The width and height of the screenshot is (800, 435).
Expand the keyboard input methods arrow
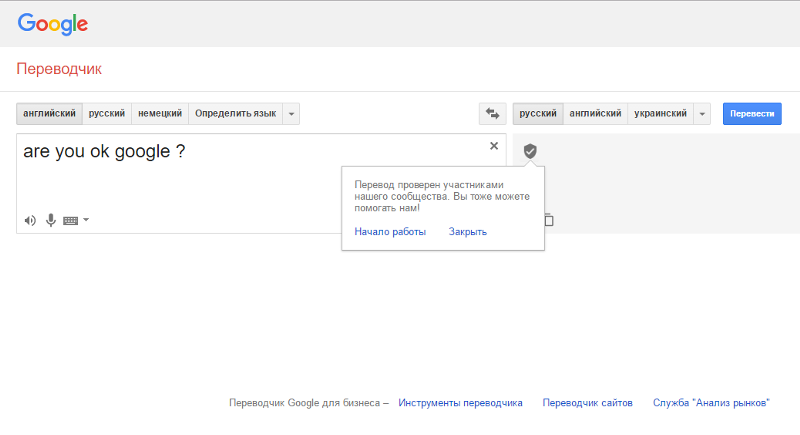tap(86, 220)
